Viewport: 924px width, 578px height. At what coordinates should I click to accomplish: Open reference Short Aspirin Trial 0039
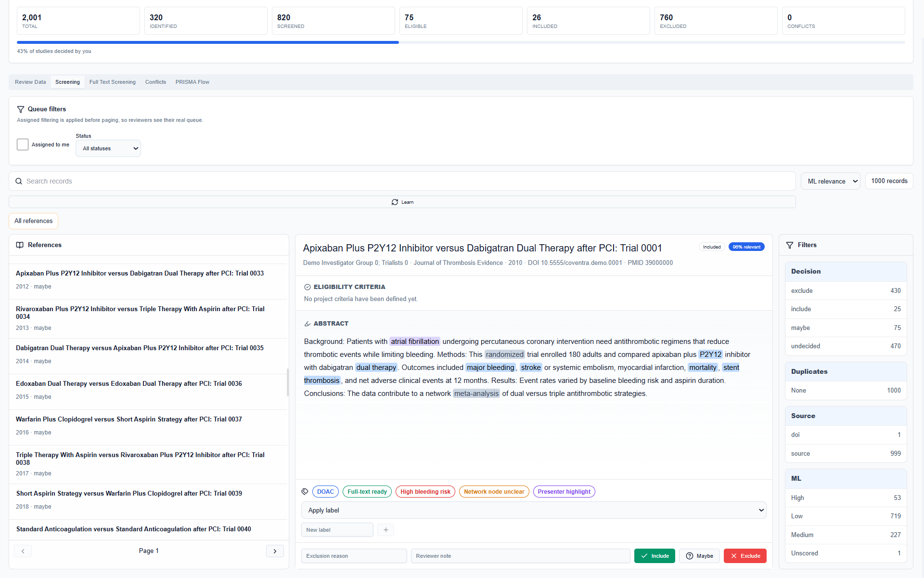[148, 501]
